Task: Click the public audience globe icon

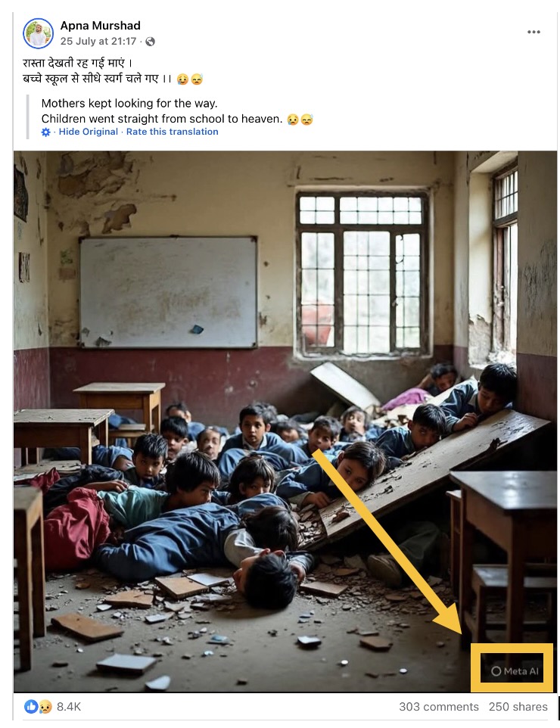Action: 150,42
